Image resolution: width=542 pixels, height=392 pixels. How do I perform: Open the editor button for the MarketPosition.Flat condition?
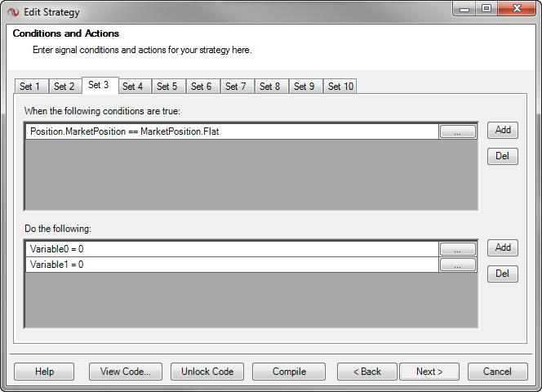click(x=458, y=131)
